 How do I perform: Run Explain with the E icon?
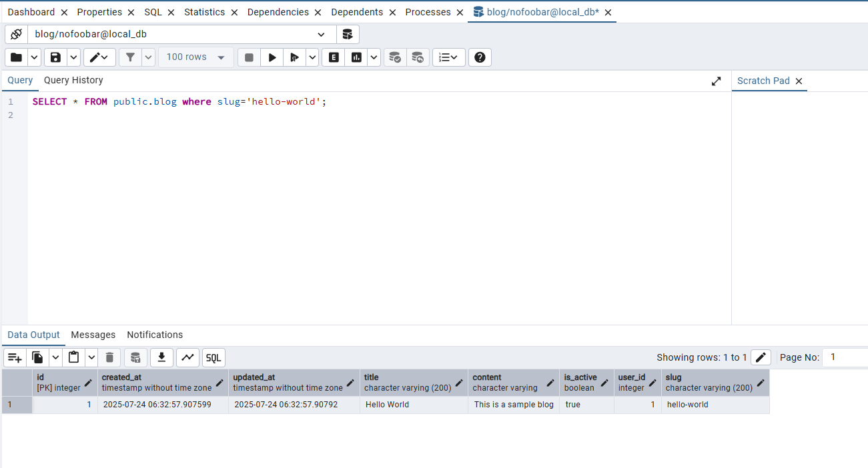point(334,57)
